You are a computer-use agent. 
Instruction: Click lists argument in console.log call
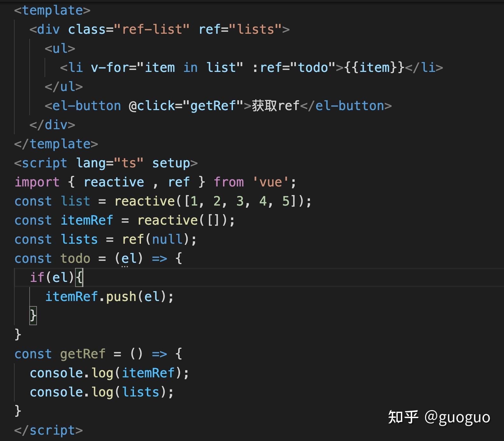[140, 392]
